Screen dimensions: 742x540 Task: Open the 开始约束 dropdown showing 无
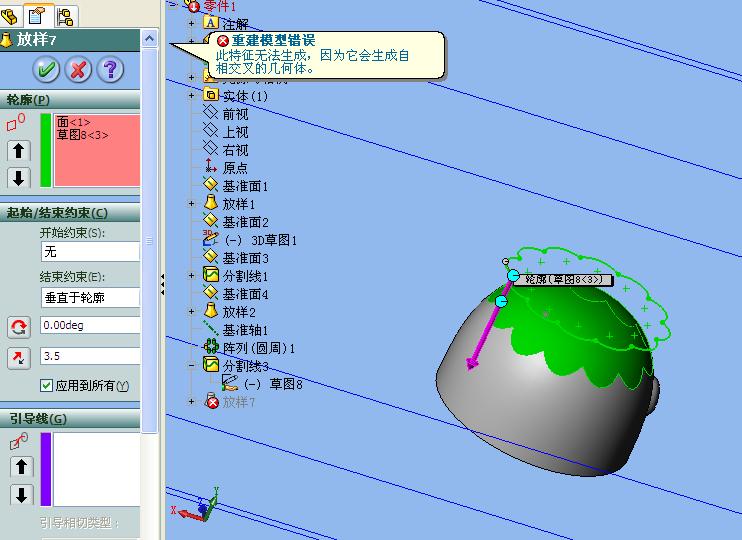[x=90, y=251]
